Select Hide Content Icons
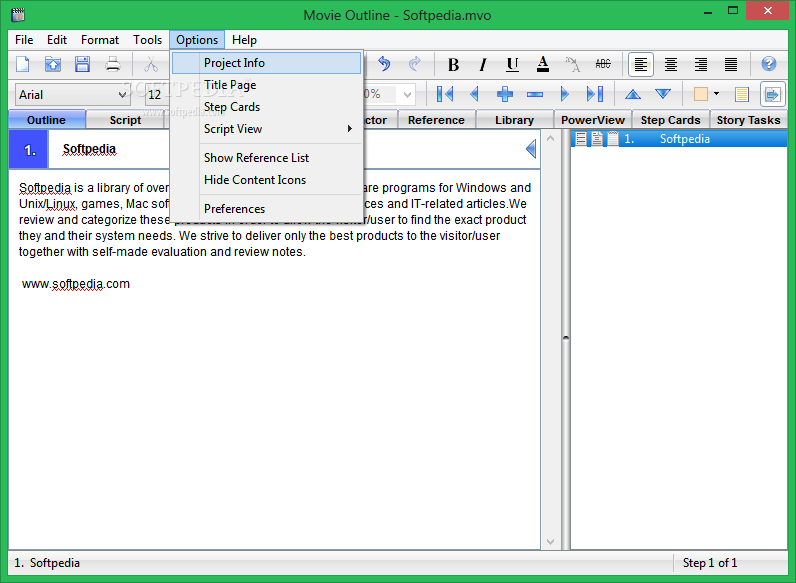The width and height of the screenshot is (796, 583). click(x=267, y=180)
